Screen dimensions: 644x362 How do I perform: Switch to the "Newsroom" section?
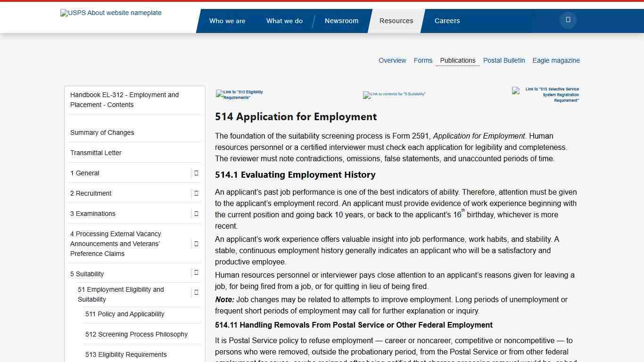click(341, 21)
